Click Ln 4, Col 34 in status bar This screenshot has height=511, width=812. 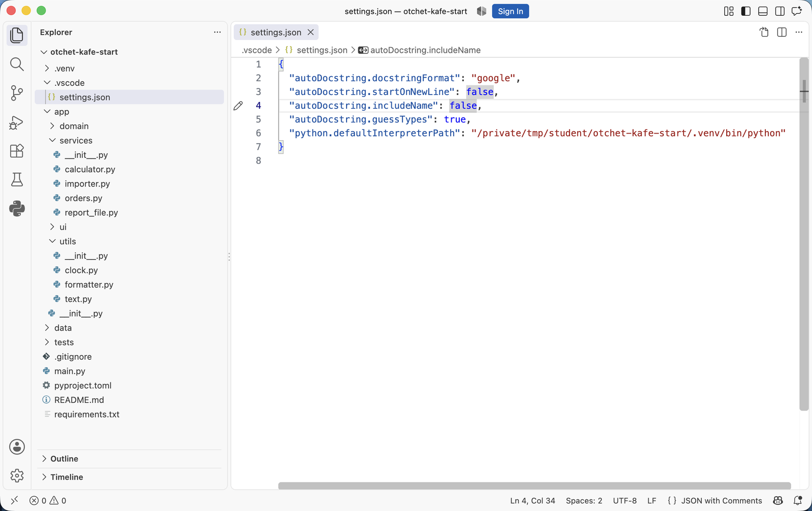(x=532, y=500)
